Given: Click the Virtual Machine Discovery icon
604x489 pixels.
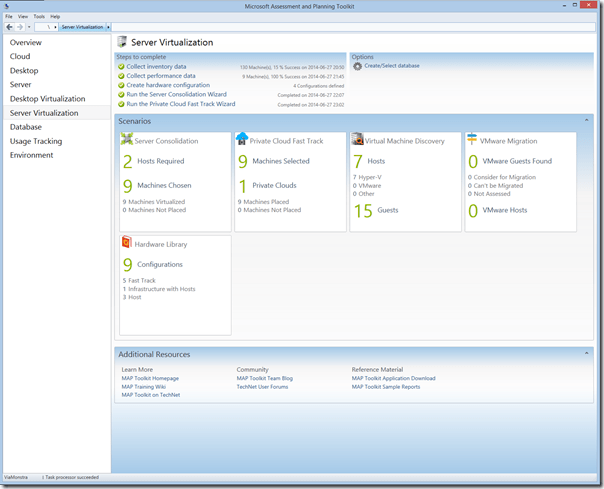Looking at the screenshot, I should [x=357, y=140].
